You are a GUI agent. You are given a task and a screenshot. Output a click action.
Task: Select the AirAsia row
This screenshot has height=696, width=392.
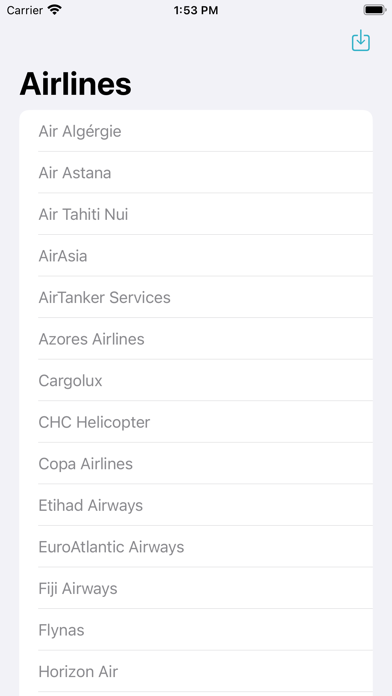(x=196, y=256)
